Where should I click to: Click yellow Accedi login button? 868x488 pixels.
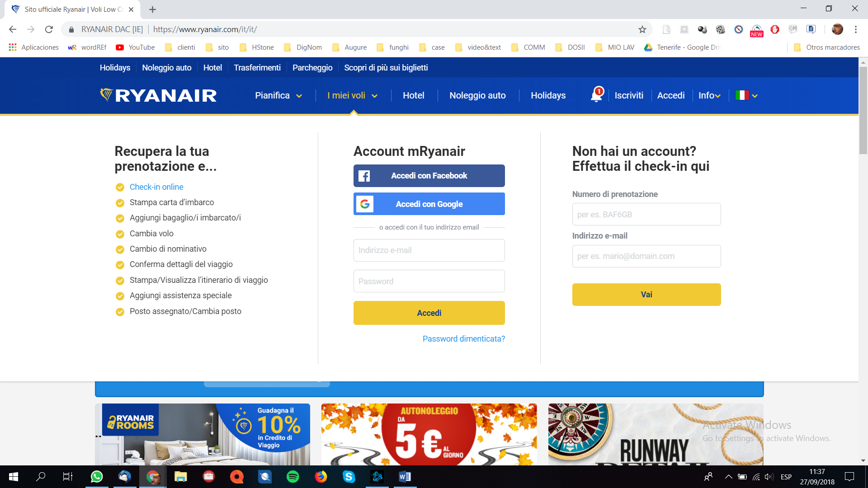pos(429,313)
